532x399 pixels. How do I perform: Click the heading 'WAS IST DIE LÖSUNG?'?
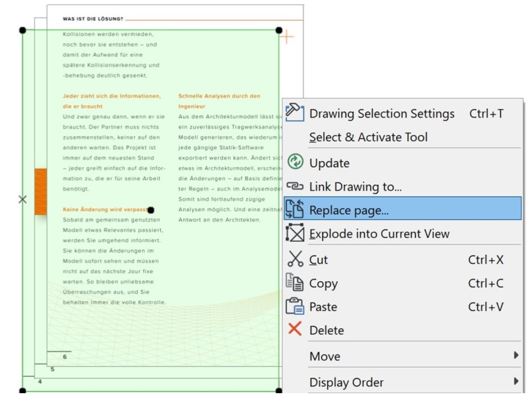click(x=93, y=19)
